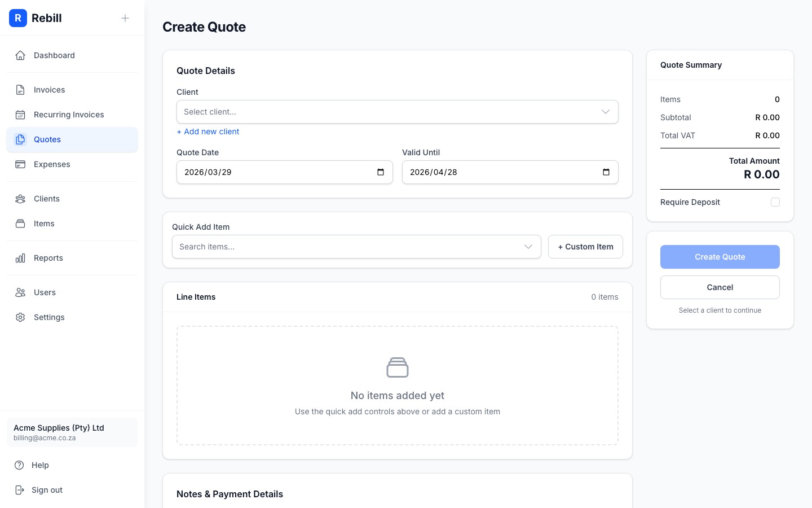Viewport: 812px width, 508px height.
Task: Enable the Require Deposit checkbox
Action: pyautogui.click(x=775, y=202)
